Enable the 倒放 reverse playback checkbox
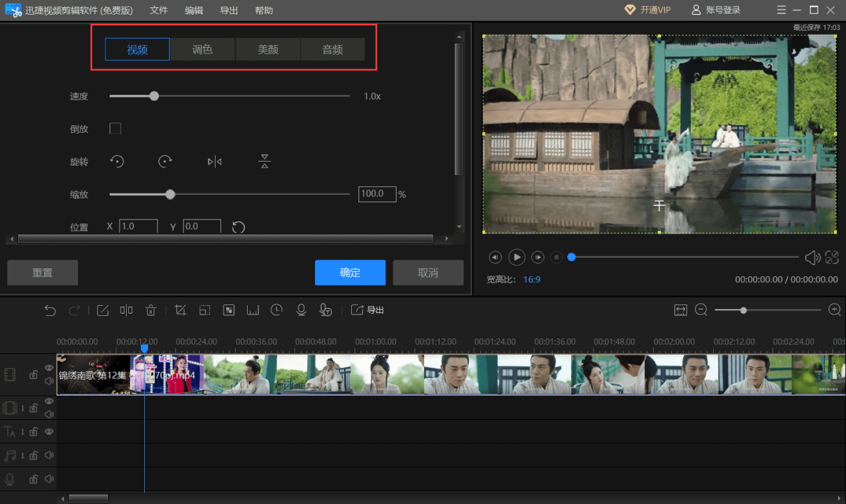Viewport: 846px width, 504px height. click(x=116, y=128)
